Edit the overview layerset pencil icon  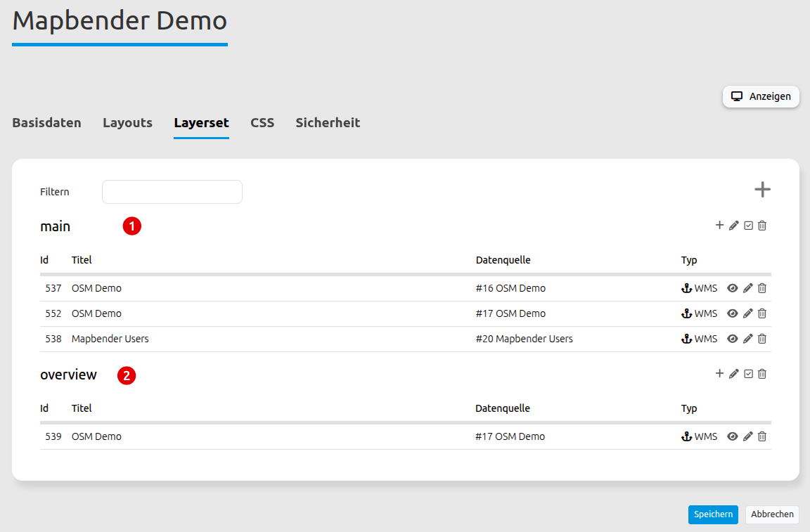pos(734,374)
